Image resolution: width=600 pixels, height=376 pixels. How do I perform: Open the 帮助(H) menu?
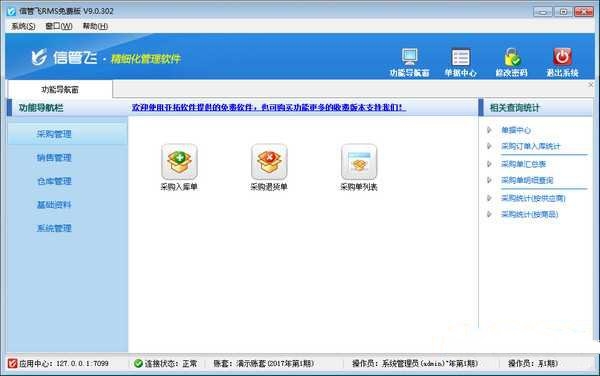[x=95, y=26]
